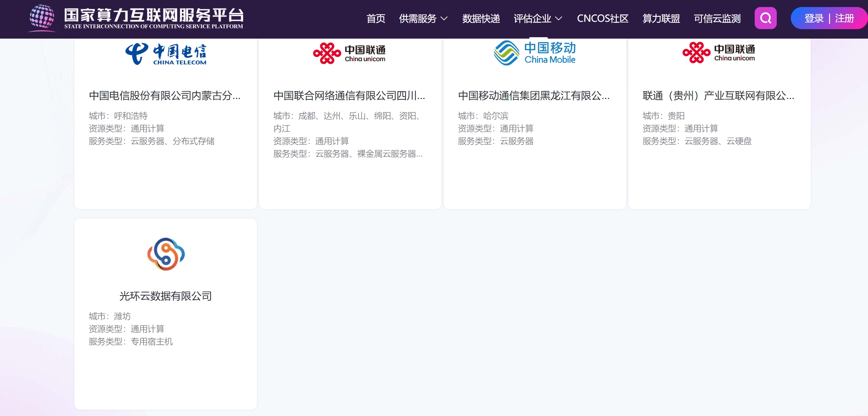Go to CNCOS社区 page
868x416 pixels.
pyautogui.click(x=603, y=19)
